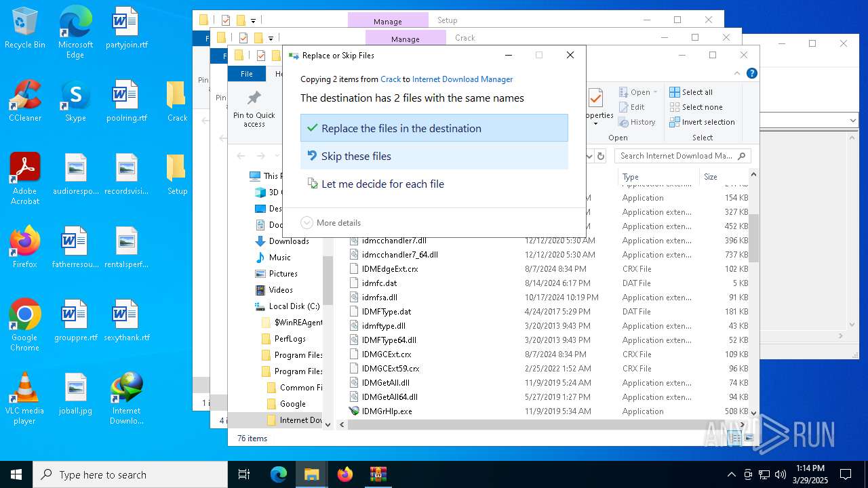Open VLC media player desktop shortcut
Image resolution: width=868 pixels, height=488 pixels.
(x=25, y=399)
